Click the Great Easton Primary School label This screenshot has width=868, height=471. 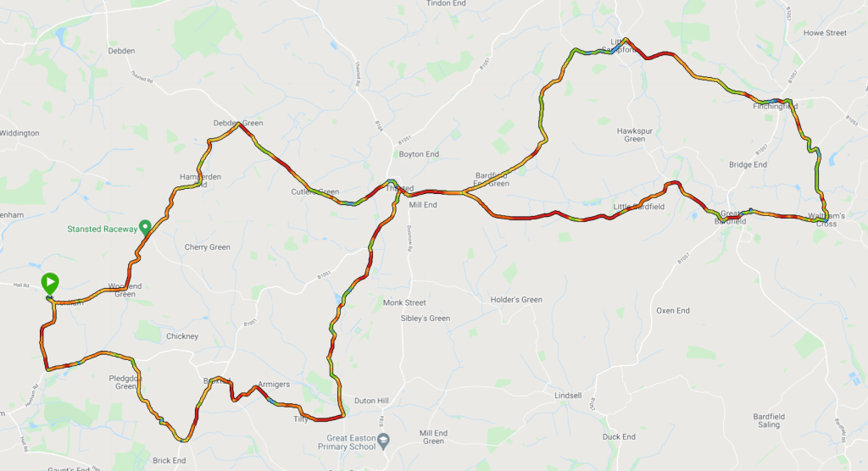347,442
